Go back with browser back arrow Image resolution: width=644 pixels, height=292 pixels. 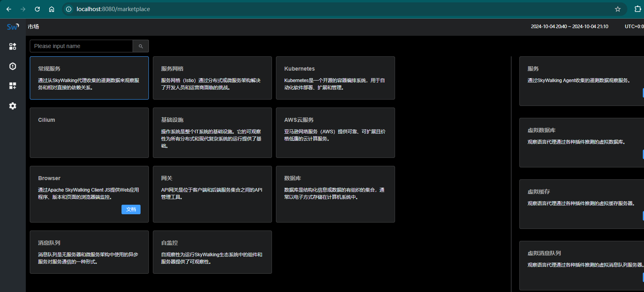click(x=9, y=9)
